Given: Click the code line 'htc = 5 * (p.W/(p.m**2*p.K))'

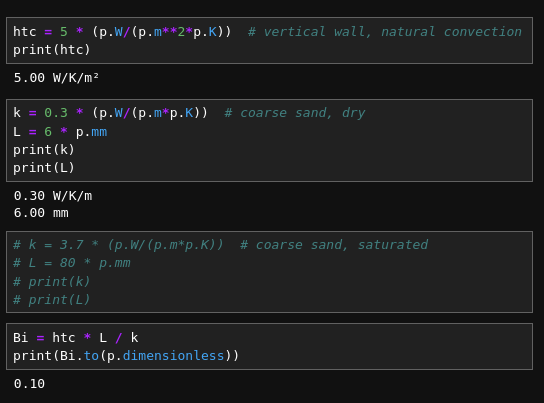Looking at the screenshot, I should [x=122, y=32].
